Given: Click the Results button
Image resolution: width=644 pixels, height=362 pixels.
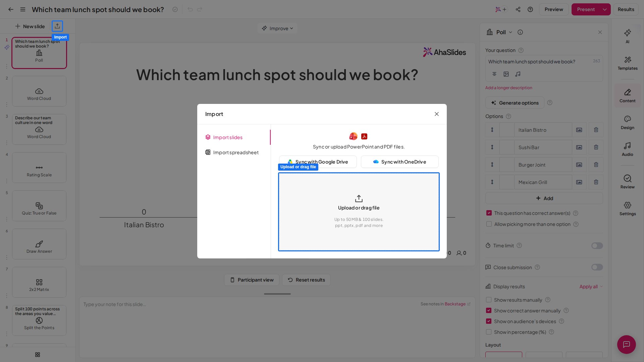Looking at the screenshot, I should click(x=626, y=9).
